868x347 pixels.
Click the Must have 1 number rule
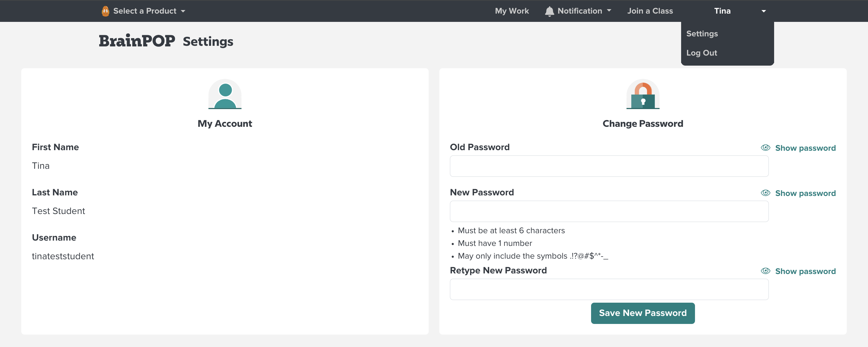(495, 243)
